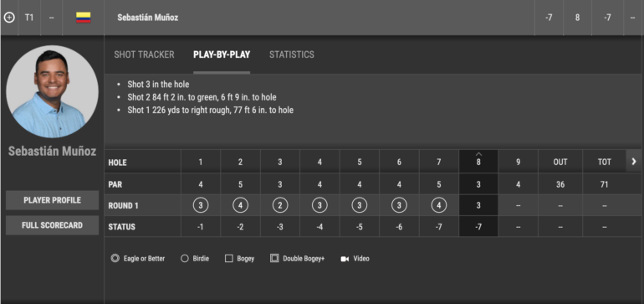Click the Eagle or Better double-circle icon
Screen dimensions: 644x304
coord(115,258)
